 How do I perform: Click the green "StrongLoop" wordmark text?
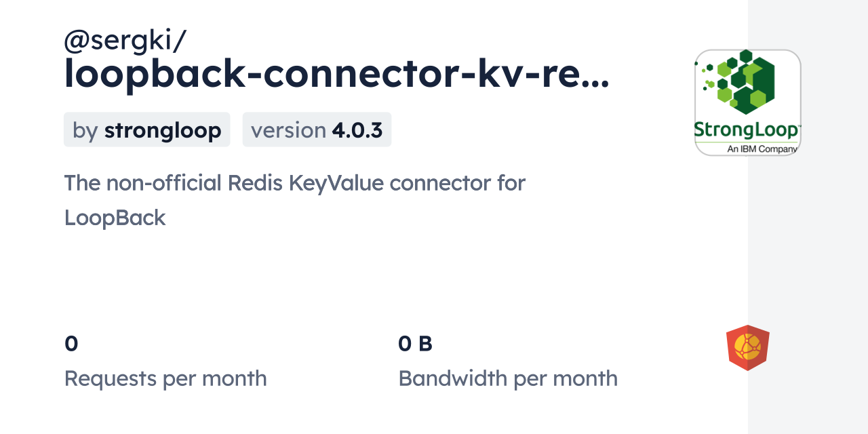pos(745,131)
